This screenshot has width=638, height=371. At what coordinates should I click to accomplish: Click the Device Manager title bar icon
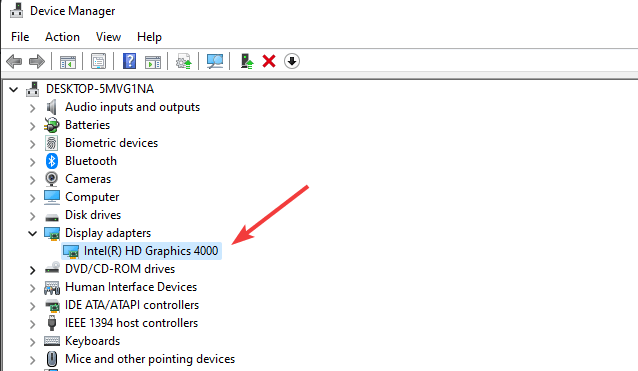click(x=16, y=10)
